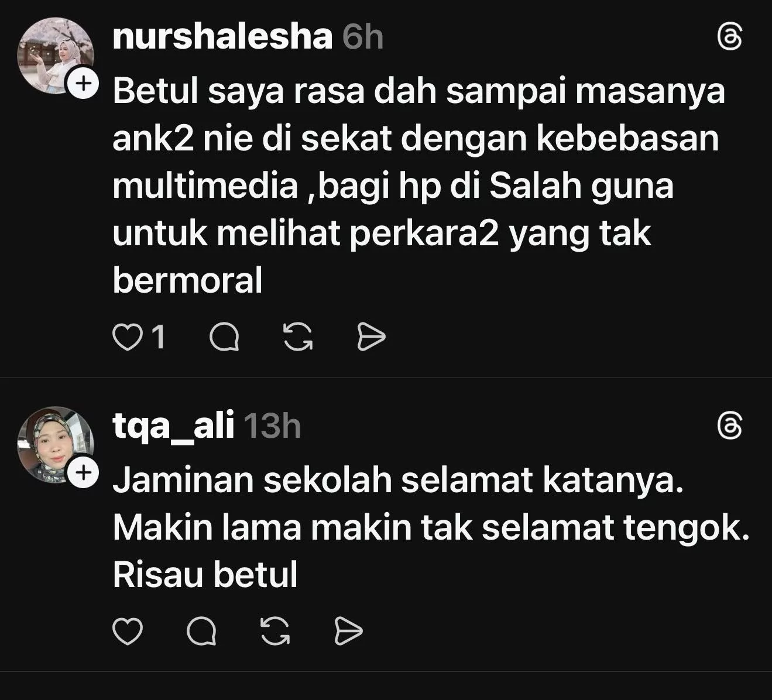This screenshot has width=772, height=700.
Task: Open tqa_ali's profile picture
Action: pos(56,444)
